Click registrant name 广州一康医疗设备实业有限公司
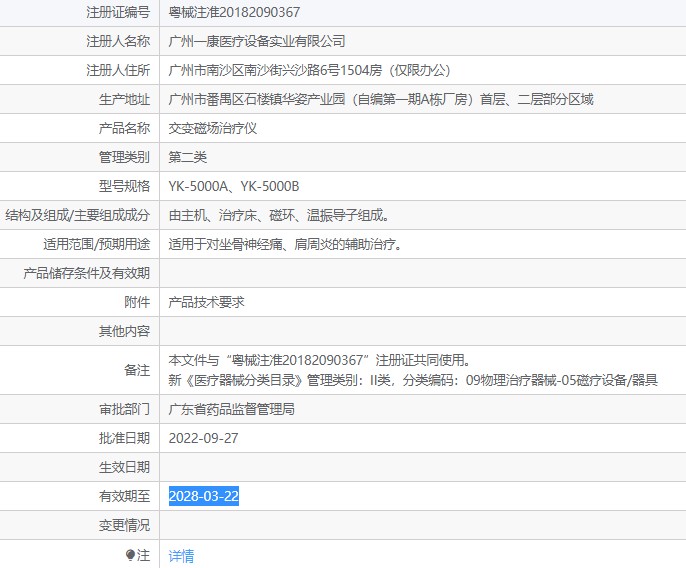 click(257, 41)
